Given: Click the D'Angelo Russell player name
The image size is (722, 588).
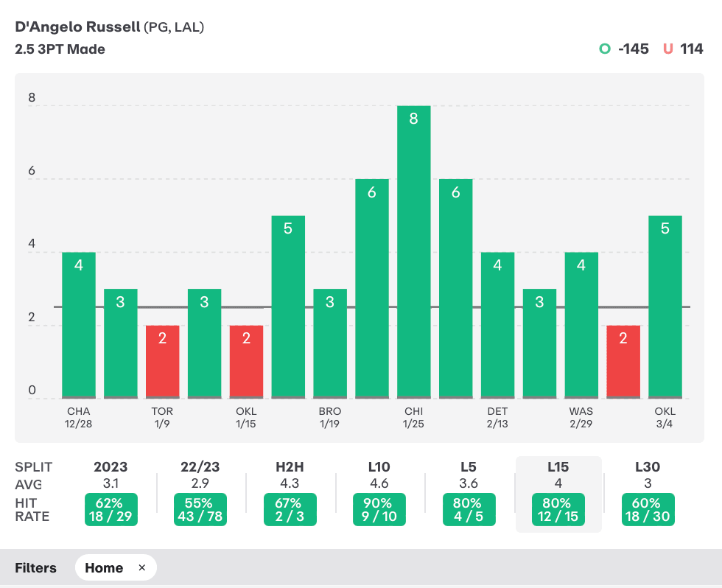Looking at the screenshot, I should pos(77,27).
